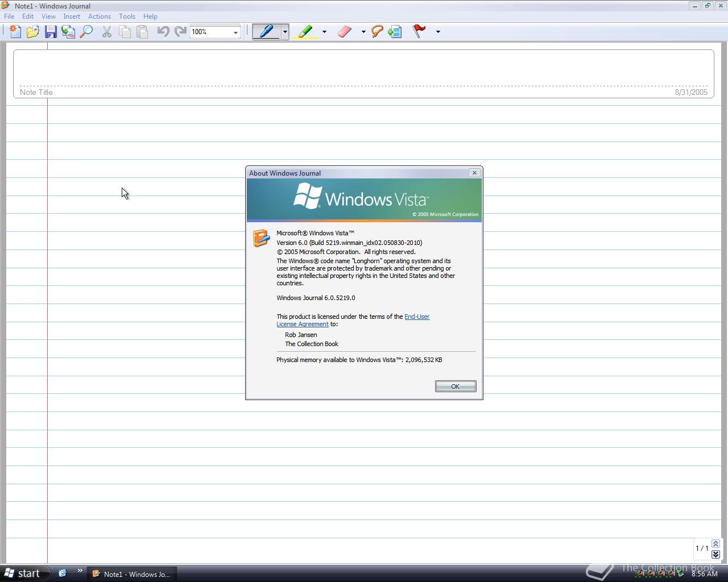Viewport: 728px width, 582px height.
Task: Select the Highlighter tool
Action: coord(306,32)
